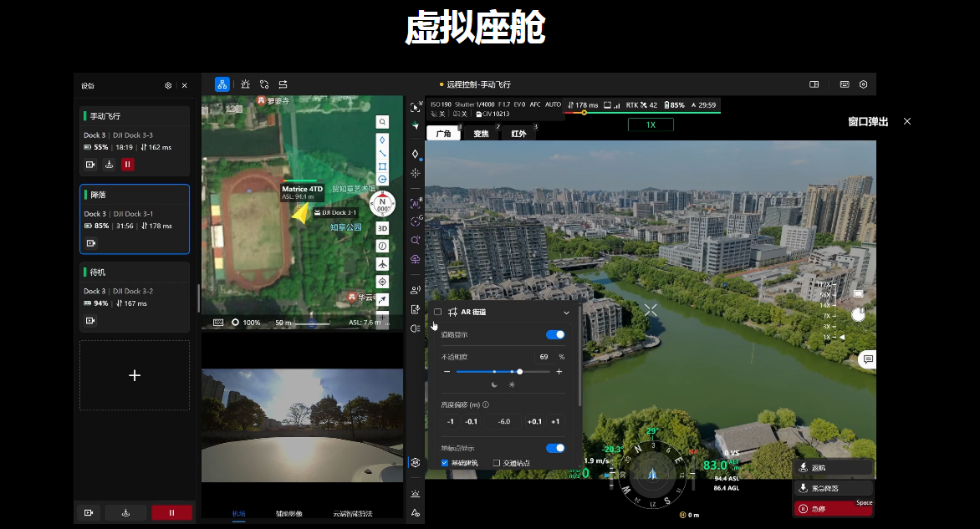This screenshot has width=980, height=529.
Task: Add a new device with plus tile
Action: pyautogui.click(x=135, y=375)
